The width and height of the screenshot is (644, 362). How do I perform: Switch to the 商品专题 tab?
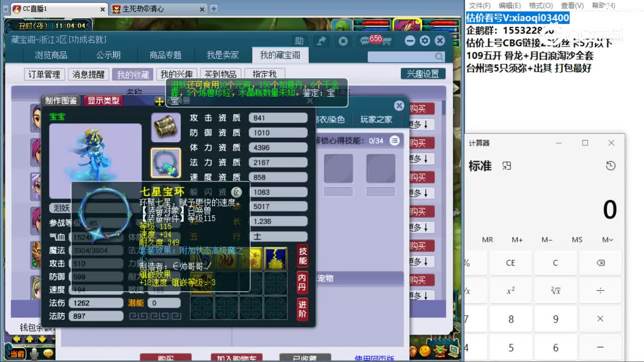166,55
